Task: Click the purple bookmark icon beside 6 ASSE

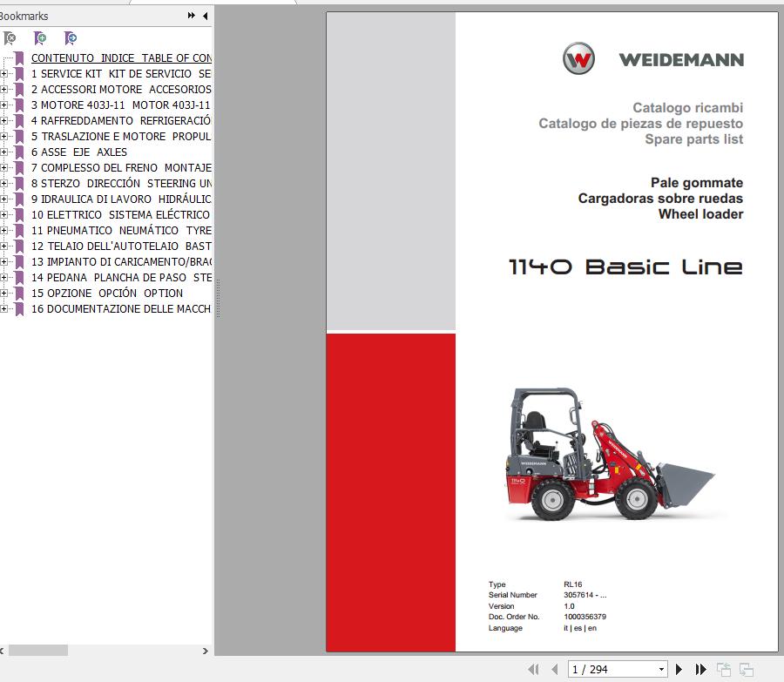Action: 19,152
